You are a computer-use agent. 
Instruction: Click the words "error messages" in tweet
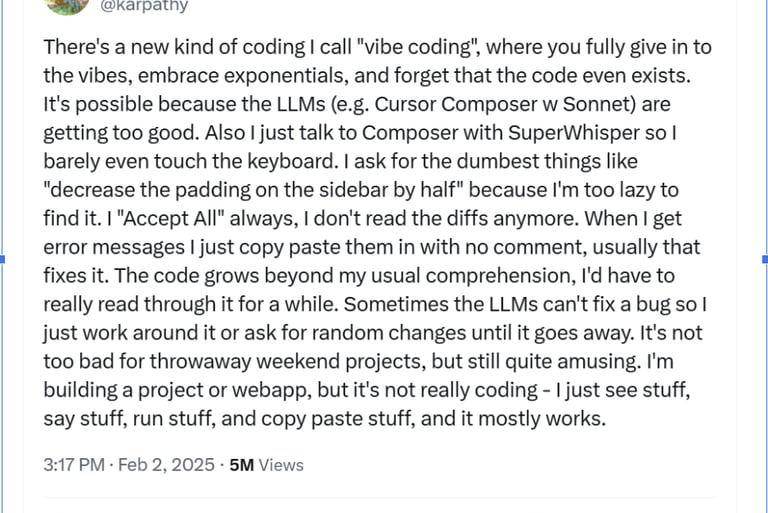114,246
